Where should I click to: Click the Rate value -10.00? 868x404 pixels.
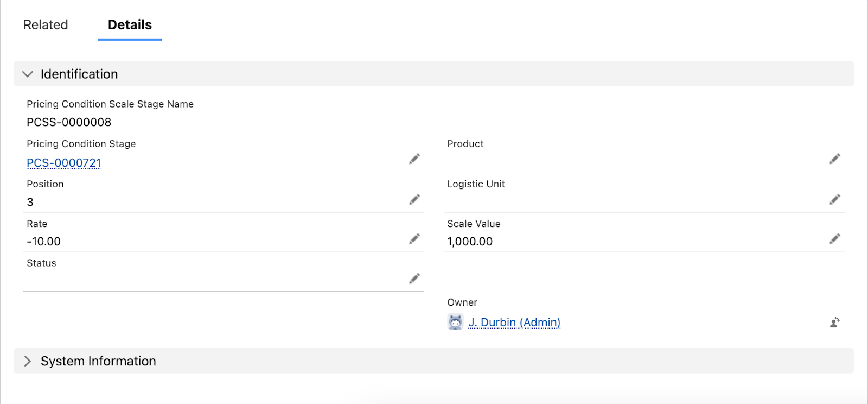43,242
